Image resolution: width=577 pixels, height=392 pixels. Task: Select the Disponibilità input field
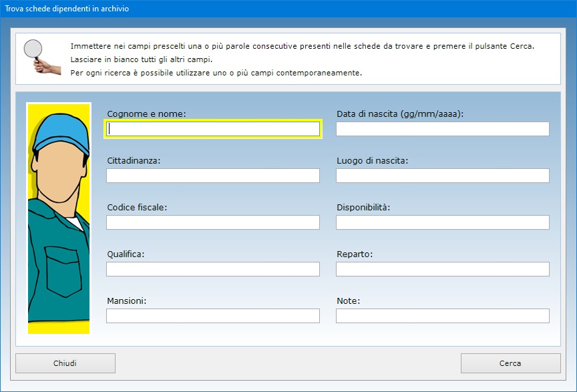tap(443, 222)
